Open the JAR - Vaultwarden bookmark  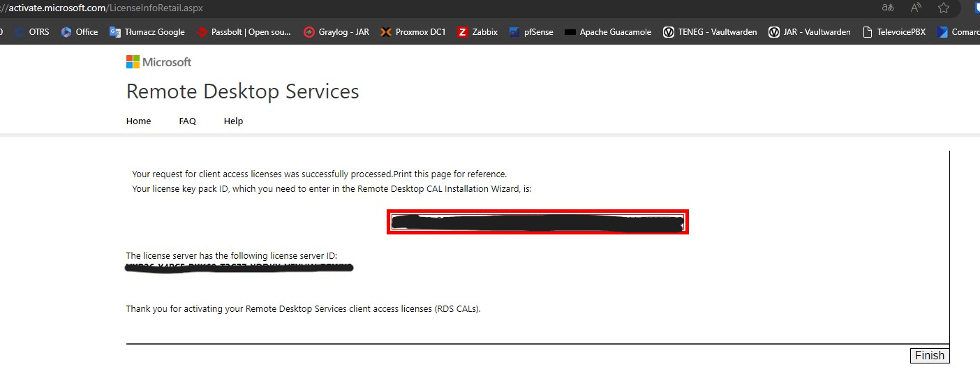pyautogui.click(x=810, y=31)
